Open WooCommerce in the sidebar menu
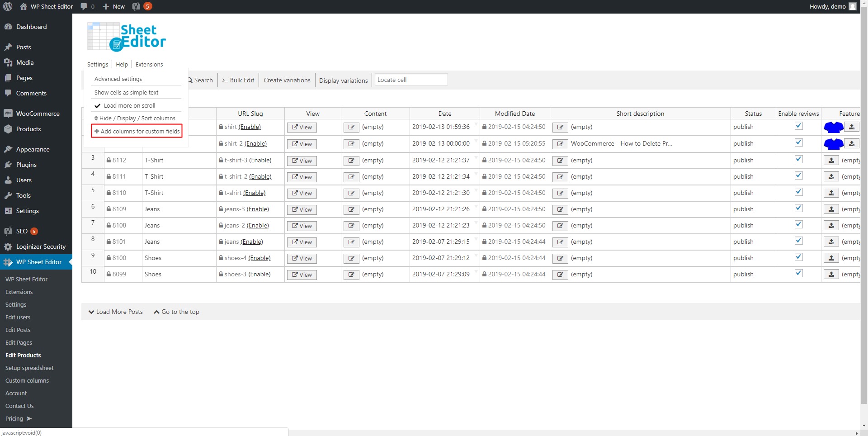This screenshot has width=868, height=436. [38, 114]
